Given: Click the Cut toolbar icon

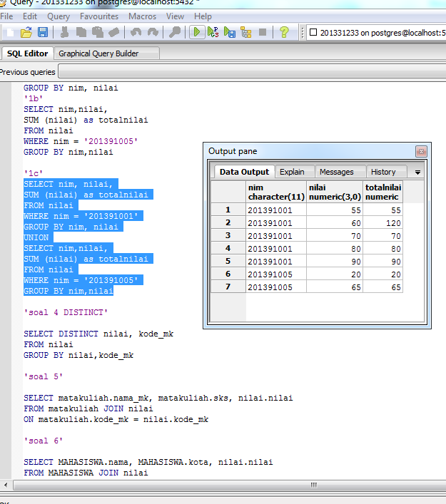Looking at the screenshot, I should [65, 33].
